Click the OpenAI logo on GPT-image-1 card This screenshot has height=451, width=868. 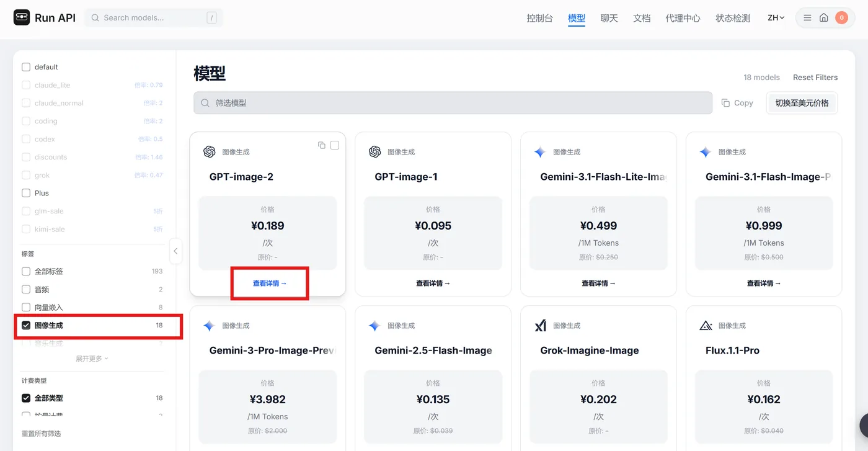374,152
